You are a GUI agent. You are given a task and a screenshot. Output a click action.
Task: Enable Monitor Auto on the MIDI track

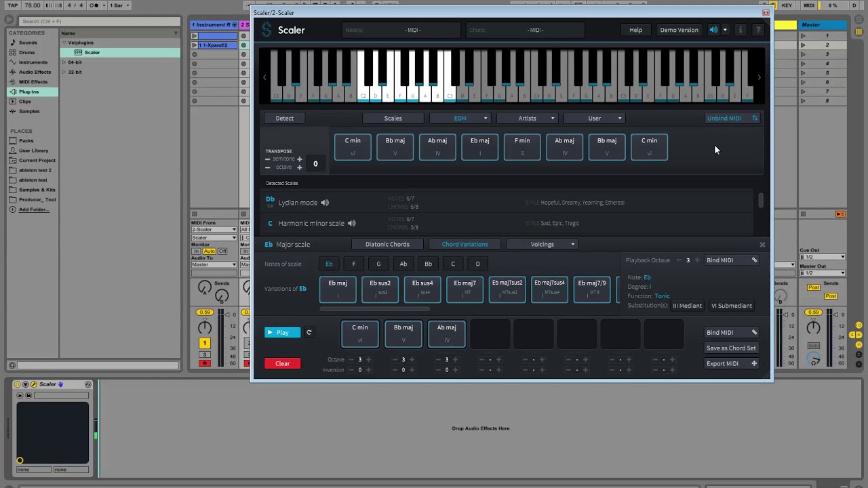click(x=209, y=251)
